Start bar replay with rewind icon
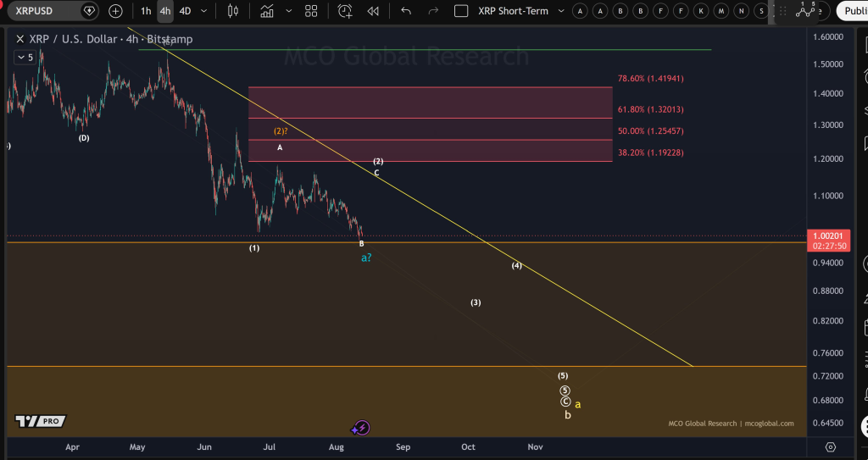Screen dimensions: 868x460 (x=373, y=10)
